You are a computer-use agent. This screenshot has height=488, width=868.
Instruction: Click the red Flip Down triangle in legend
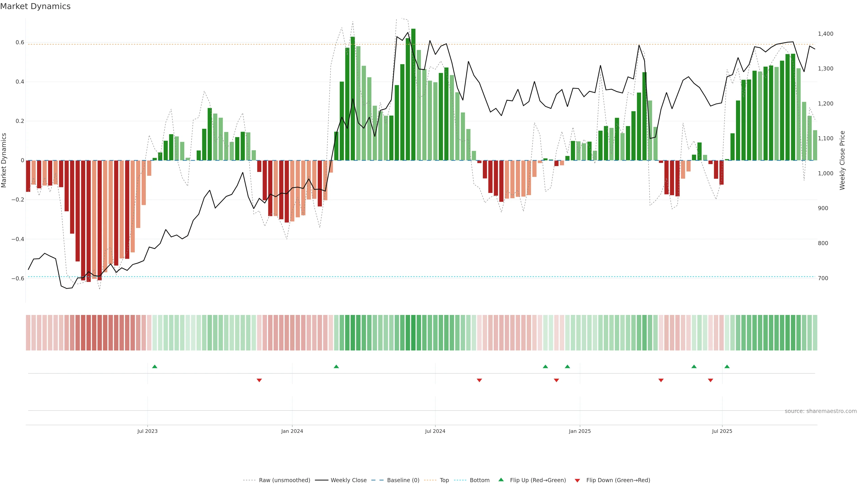[577, 480]
